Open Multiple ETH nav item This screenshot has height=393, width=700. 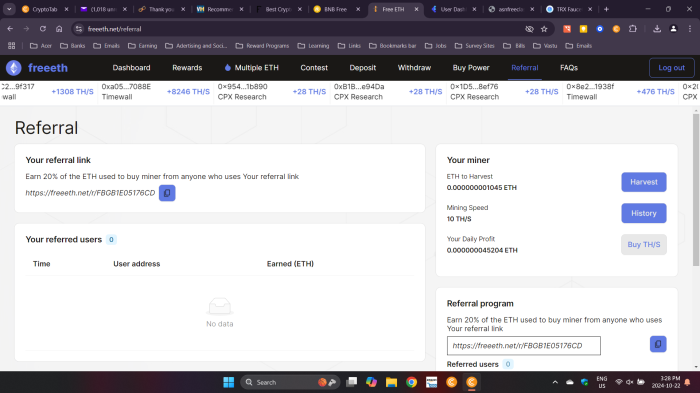[251, 68]
